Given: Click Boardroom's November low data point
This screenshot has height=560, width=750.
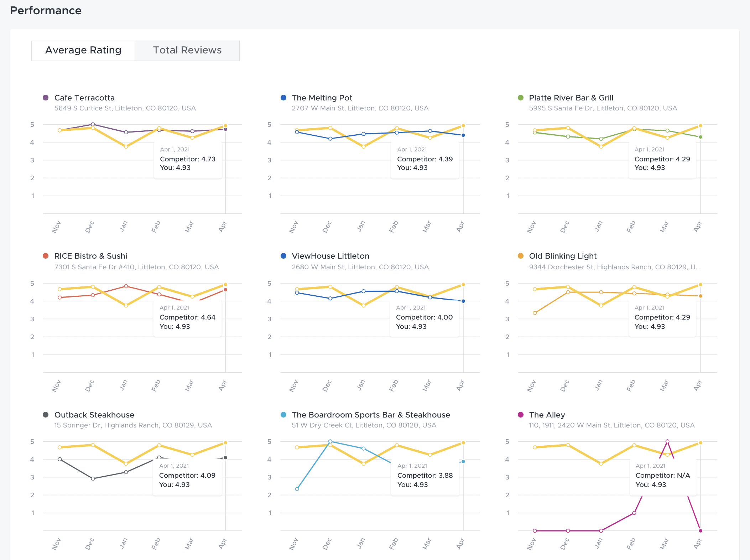Looking at the screenshot, I should click(x=297, y=489).
